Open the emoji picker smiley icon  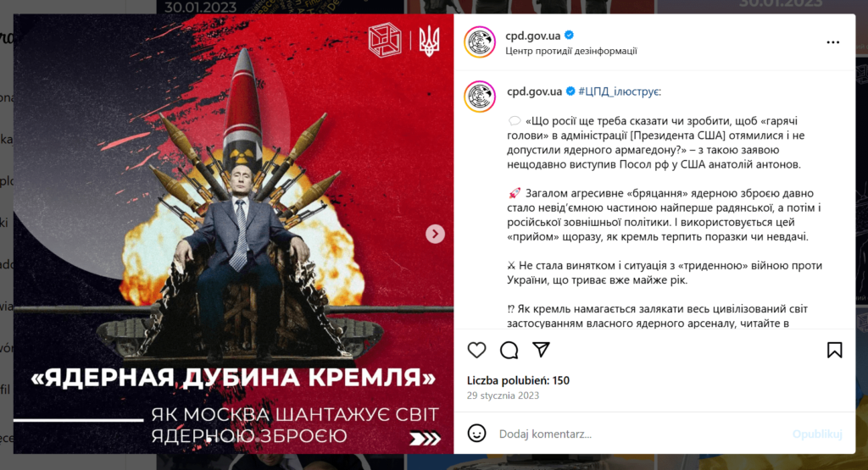[x=476, y=433]
